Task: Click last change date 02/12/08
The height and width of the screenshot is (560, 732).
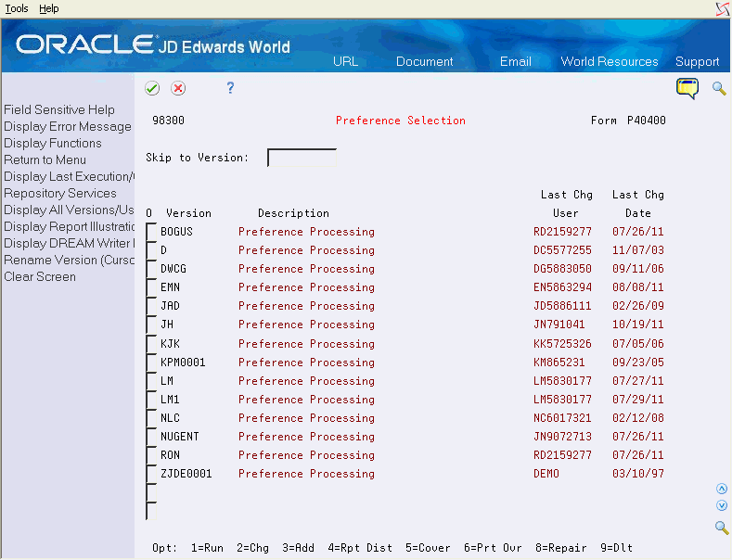Action: coord(637,417)
